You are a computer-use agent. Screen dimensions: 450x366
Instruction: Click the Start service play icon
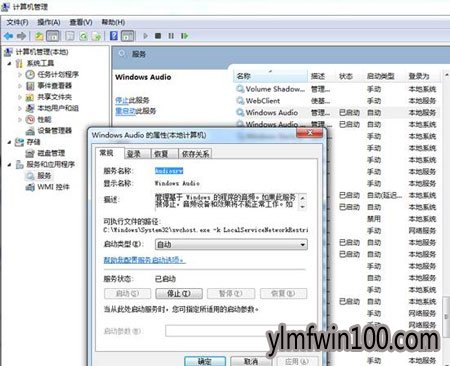[145, 36]
